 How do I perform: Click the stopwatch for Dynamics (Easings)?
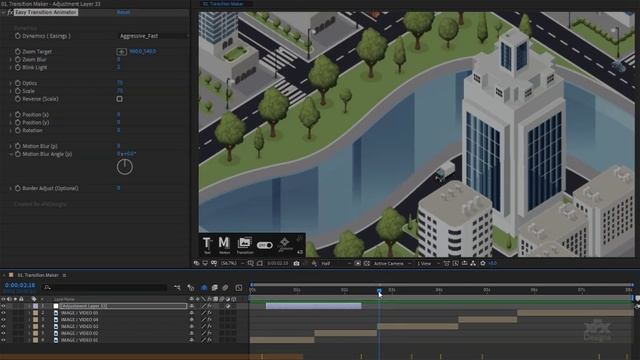click(18, 36)
